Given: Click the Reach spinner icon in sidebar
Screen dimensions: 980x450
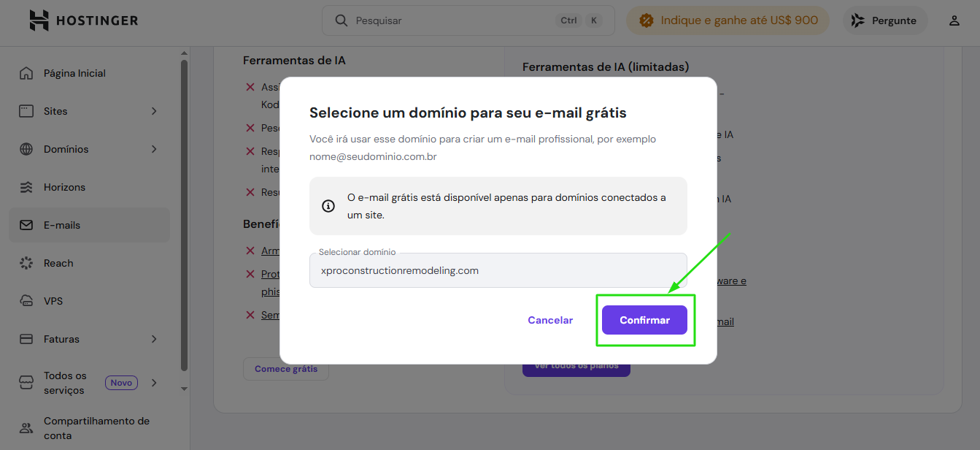Looking at the screenshot, I should [26, 263].
